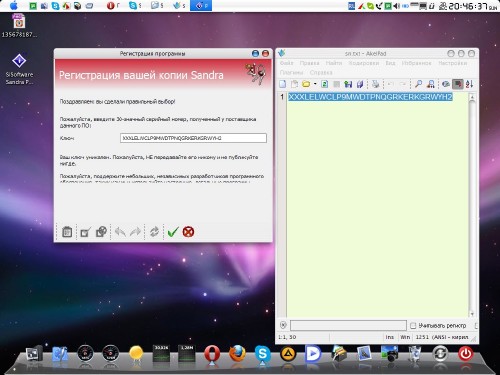
Task: Launch Opera from the dock
Action: pyautogui.click(x=212, y=354)
